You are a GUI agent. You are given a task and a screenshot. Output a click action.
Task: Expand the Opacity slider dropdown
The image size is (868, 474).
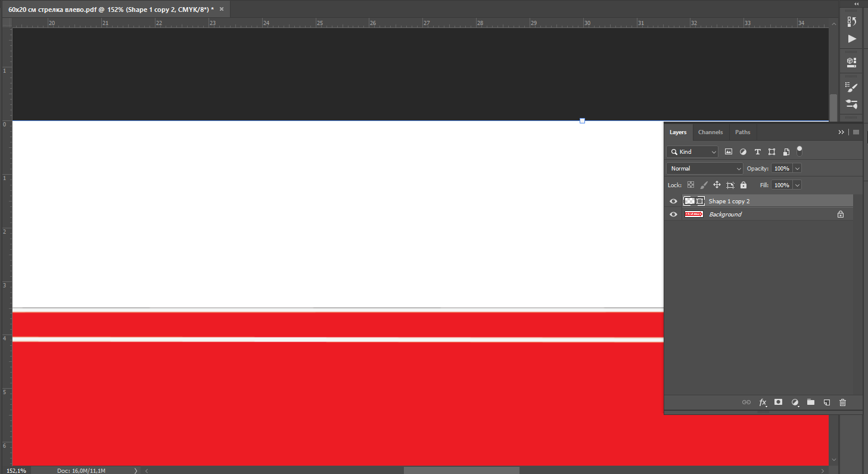(797, 169)
